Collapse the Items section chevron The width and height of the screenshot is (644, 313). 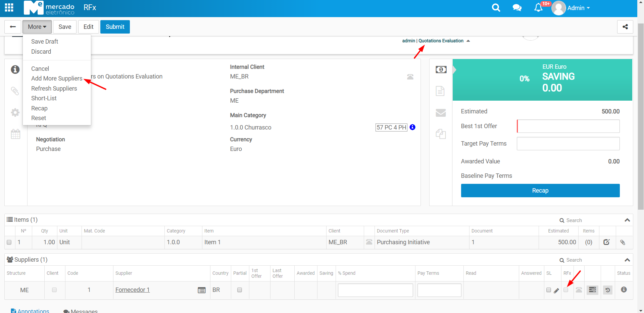[x=627, y=220]
